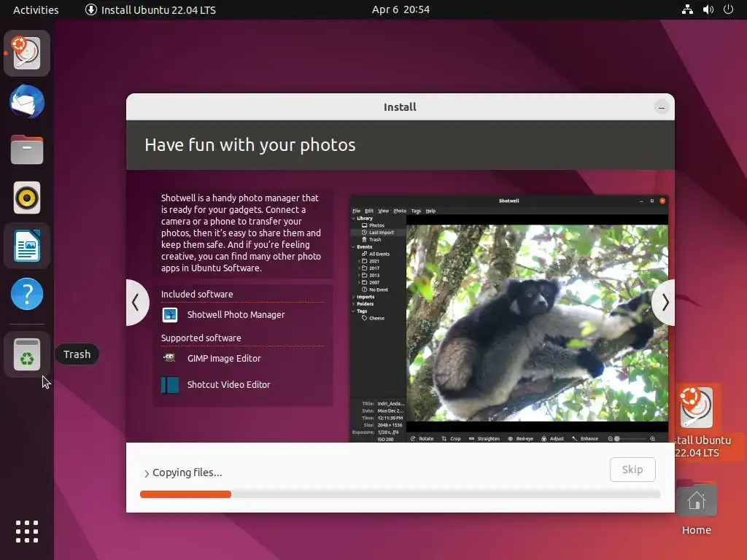Screen dimensions: 747x560
Task: Open the Files manager in the dock
Action: pos(27,149)
